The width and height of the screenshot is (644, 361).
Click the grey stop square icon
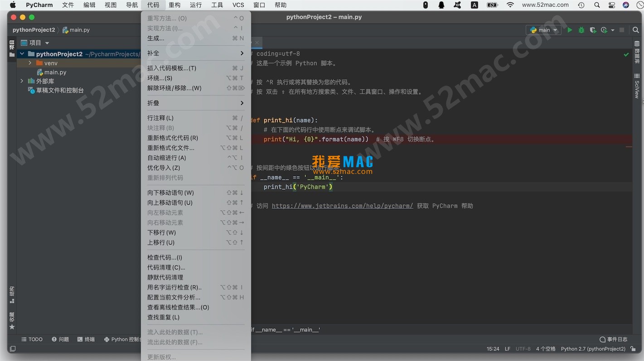tap(622, 30)
